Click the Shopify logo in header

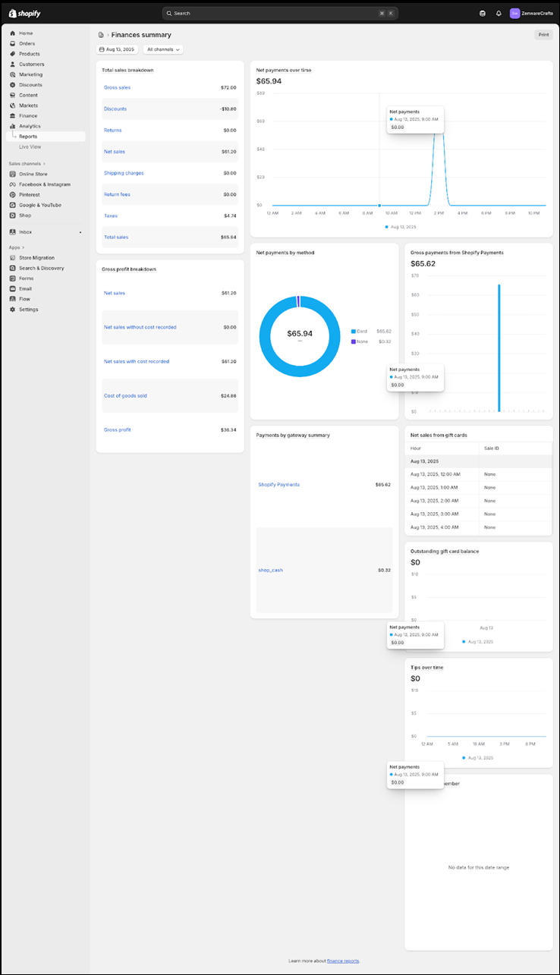(24, 13)
